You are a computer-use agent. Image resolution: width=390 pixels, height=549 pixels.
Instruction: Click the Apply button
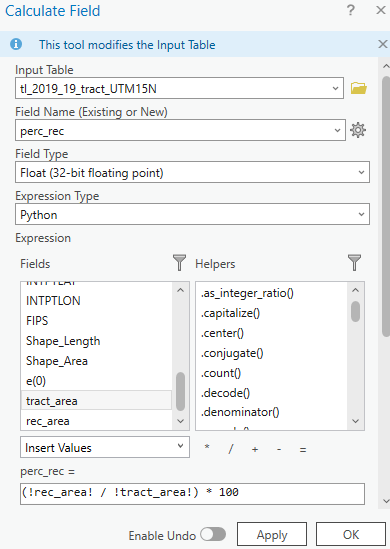click(272, 535)
